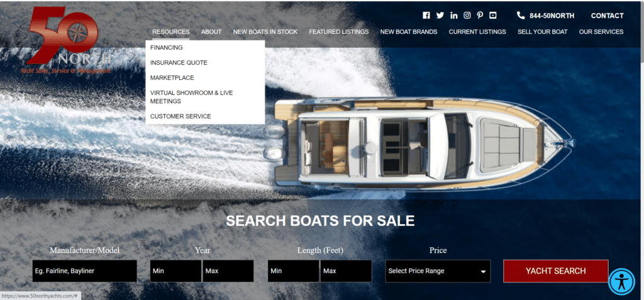Focus the Year Min field
644x300 pixels.
coord(176,271)
